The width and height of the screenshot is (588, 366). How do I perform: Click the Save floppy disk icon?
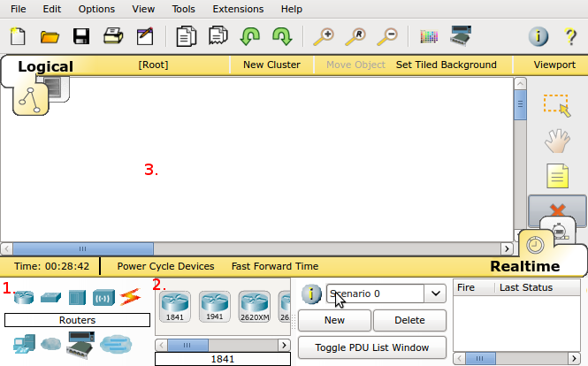[81, 36]
